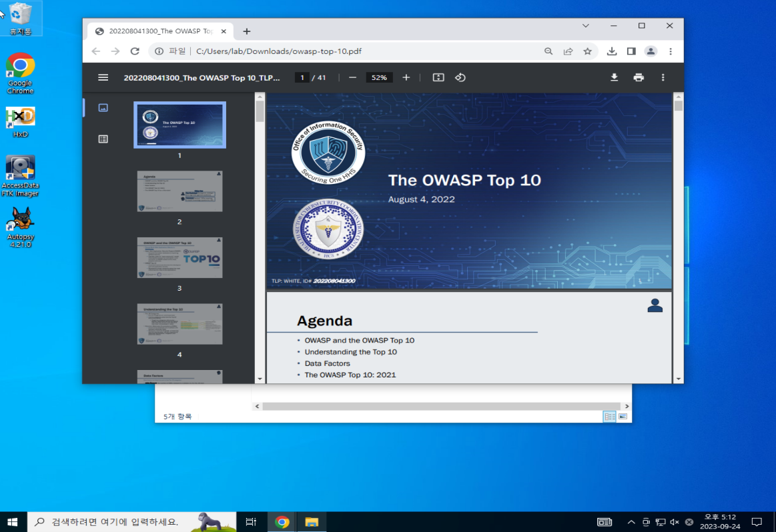The height and width of the screenshot is (532, 776).
Task: Click the 52% zoom level field
Action: click(379, 77)
